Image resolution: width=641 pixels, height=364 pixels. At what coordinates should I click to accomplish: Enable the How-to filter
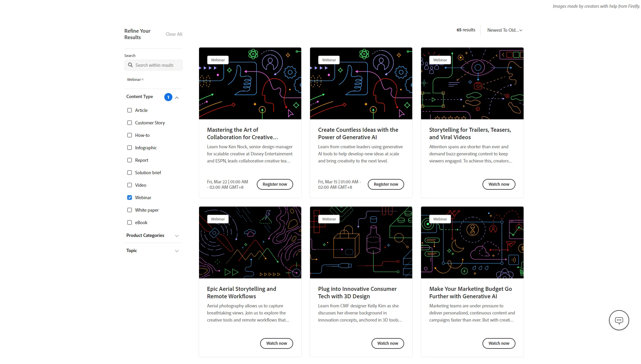click(x=129, y=135)
